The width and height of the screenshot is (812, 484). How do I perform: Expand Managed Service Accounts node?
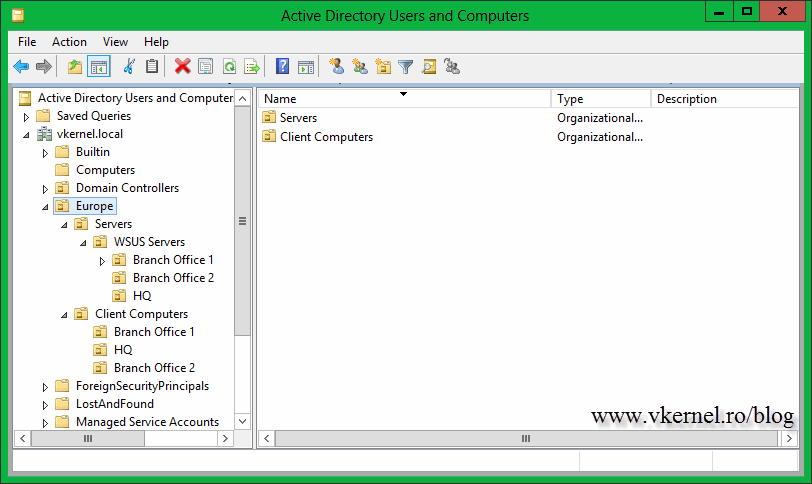45,423
